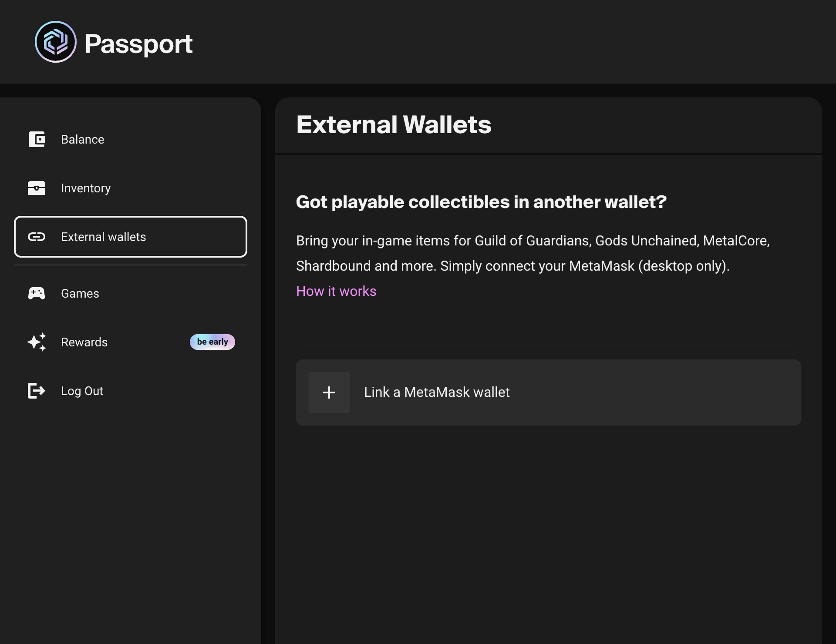This screenshot has height=644, width=836.
Task: Select the External wallets link icon
Action: point(37,237)
